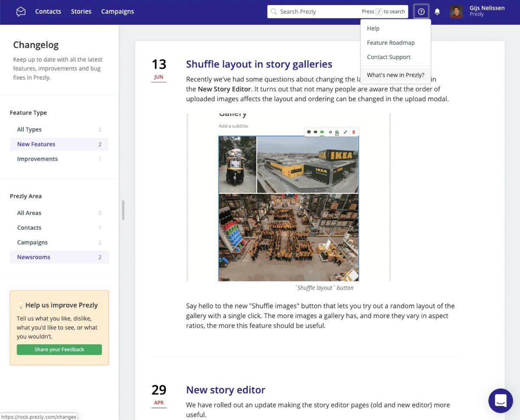Open the Prezly home logo
This screenshot has height=420, width=520.
click(x=21, y=12)
